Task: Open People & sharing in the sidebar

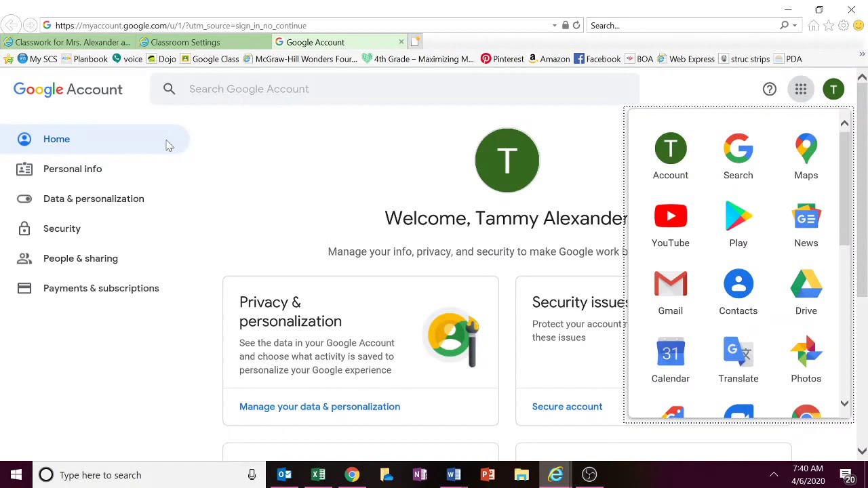Action: click(x=95, y=258)
